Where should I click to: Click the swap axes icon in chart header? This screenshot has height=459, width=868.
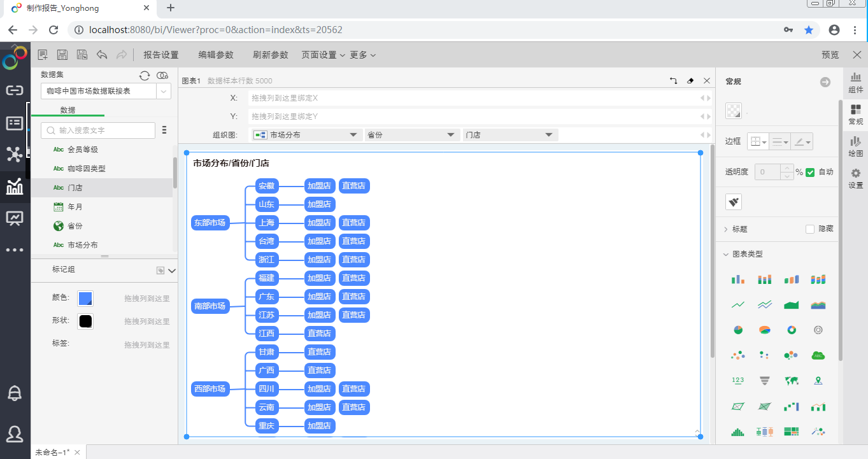pos(674,81)
